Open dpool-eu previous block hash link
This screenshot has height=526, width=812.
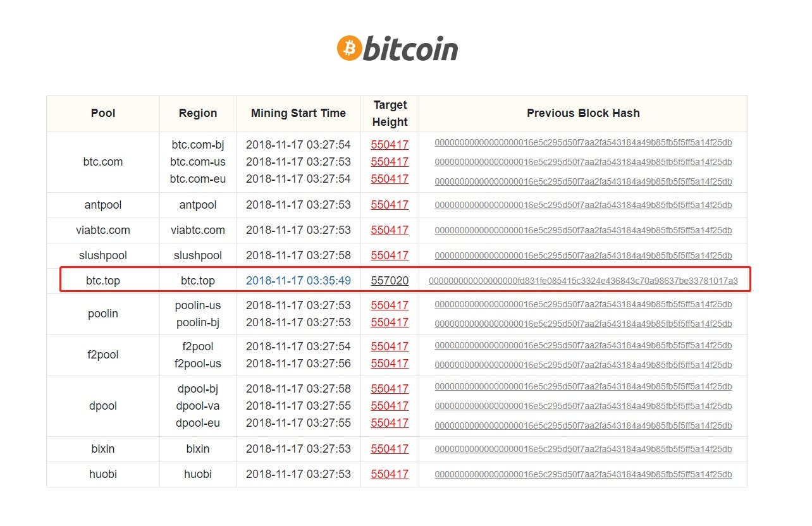(583, 425)
